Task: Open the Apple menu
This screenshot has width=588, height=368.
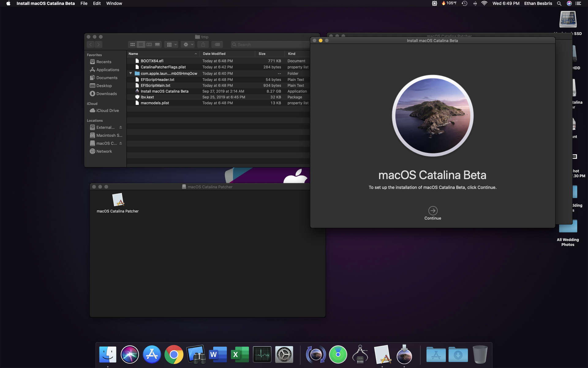Action: point(8,3)
